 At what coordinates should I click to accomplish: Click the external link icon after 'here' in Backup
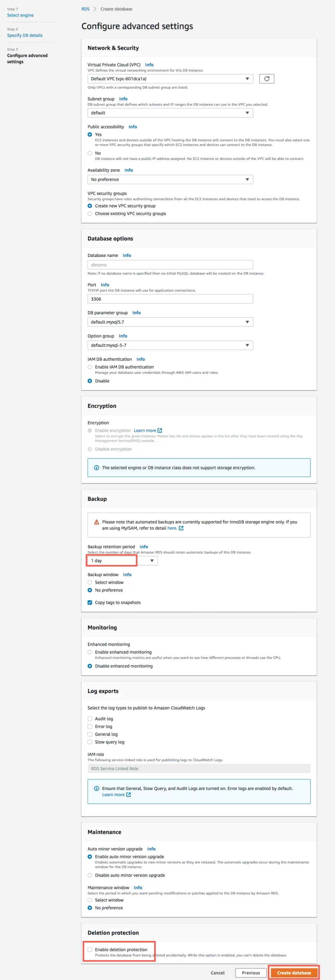[181, 528]
